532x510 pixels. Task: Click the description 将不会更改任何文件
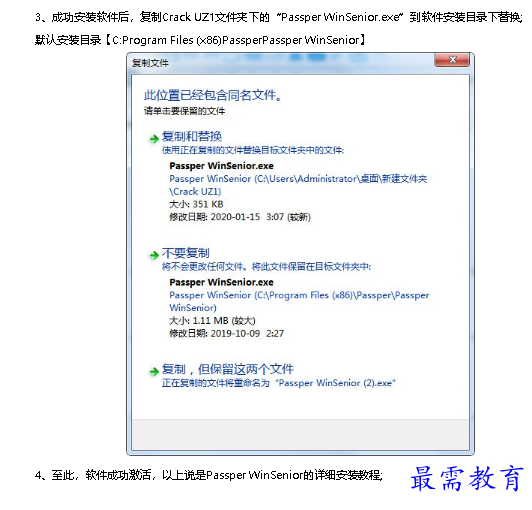[x=266, y=267]
